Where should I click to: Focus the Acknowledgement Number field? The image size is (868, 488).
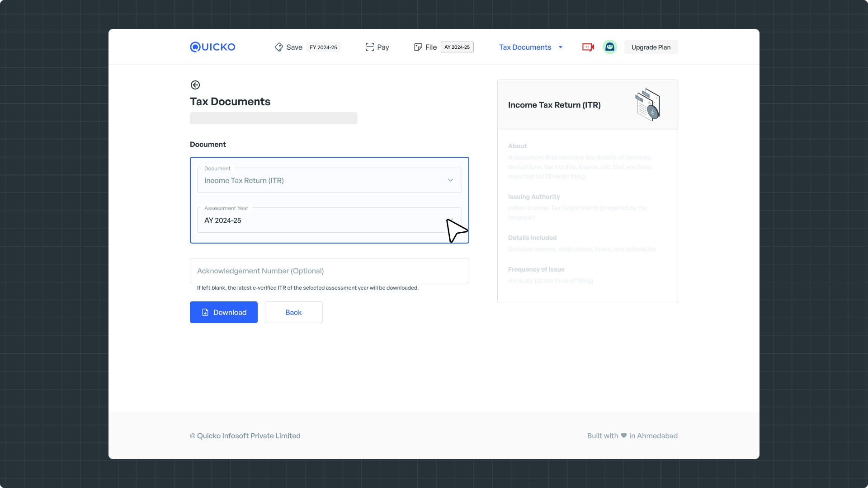click(329, 271)
